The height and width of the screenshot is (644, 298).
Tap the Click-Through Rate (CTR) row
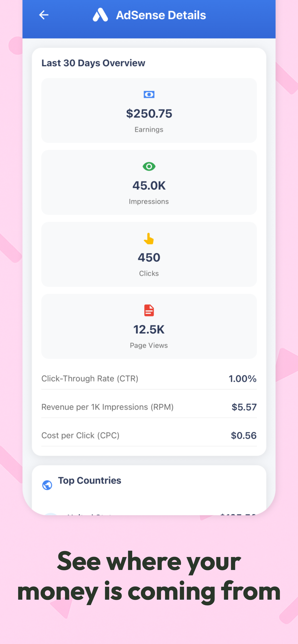tap(149, 379)
